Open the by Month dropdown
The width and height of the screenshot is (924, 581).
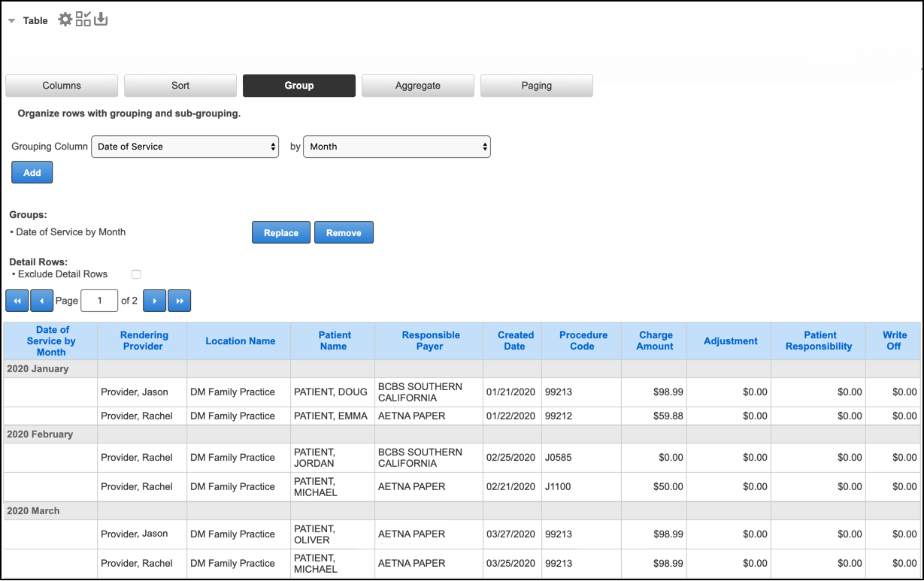point(396,147)
